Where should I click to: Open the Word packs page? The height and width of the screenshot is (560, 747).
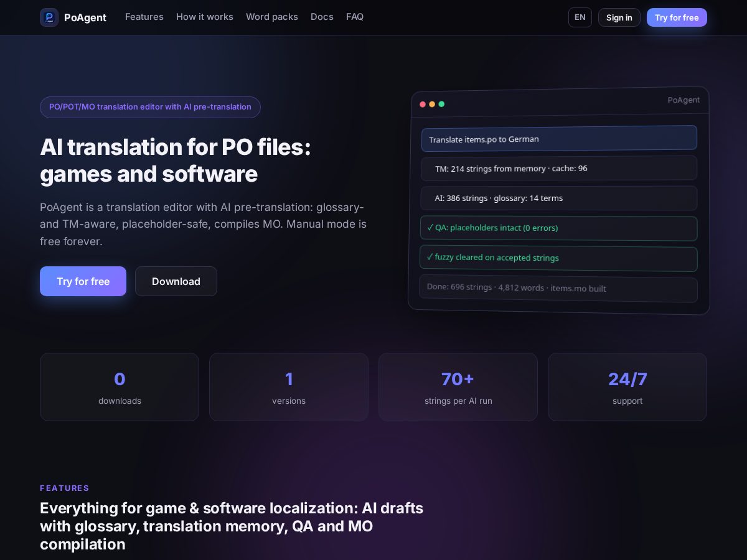[x=272, y=17]
